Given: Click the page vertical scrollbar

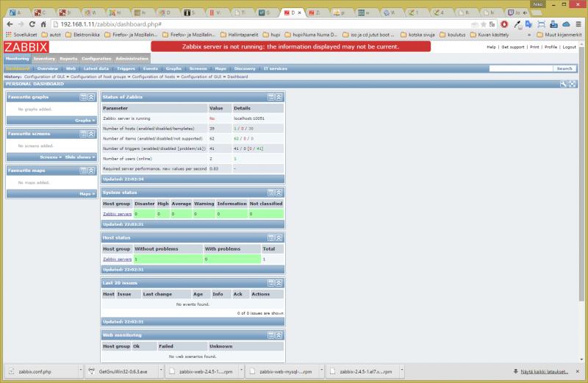Looking at the screenshot, I should point(581,173).
